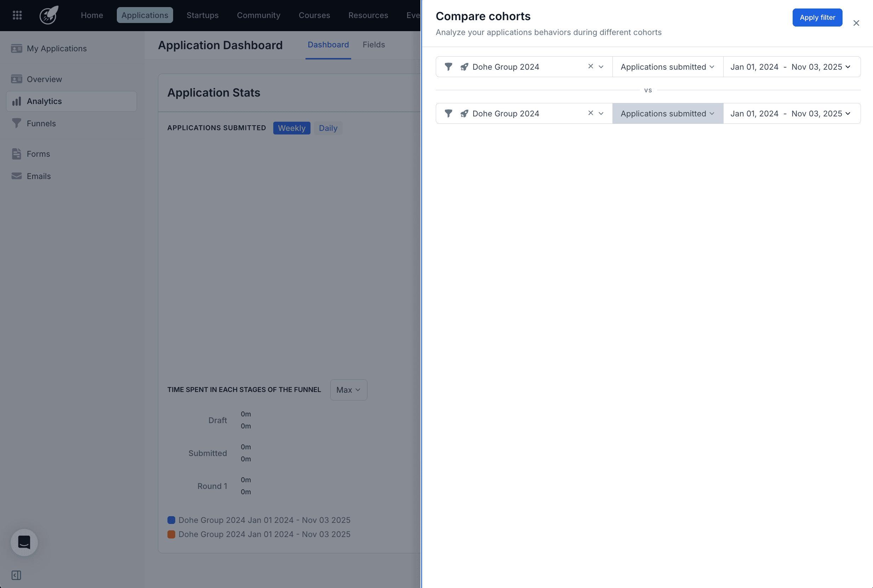The image size is (873, 588).
Task: Switch chart to Daily view
Action: (328, 128)
